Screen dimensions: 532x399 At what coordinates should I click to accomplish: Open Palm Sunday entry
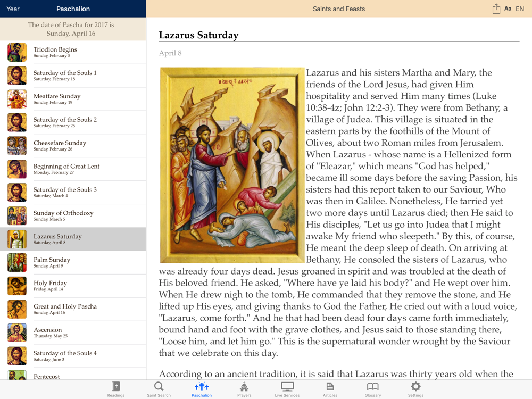pyautogui.click(x=73, y=263)
